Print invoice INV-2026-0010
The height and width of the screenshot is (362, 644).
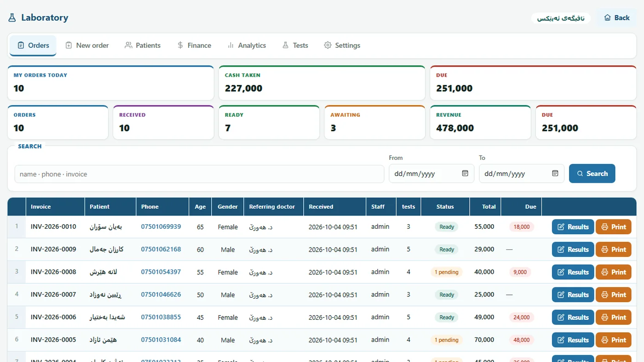[x=614, y=227]
